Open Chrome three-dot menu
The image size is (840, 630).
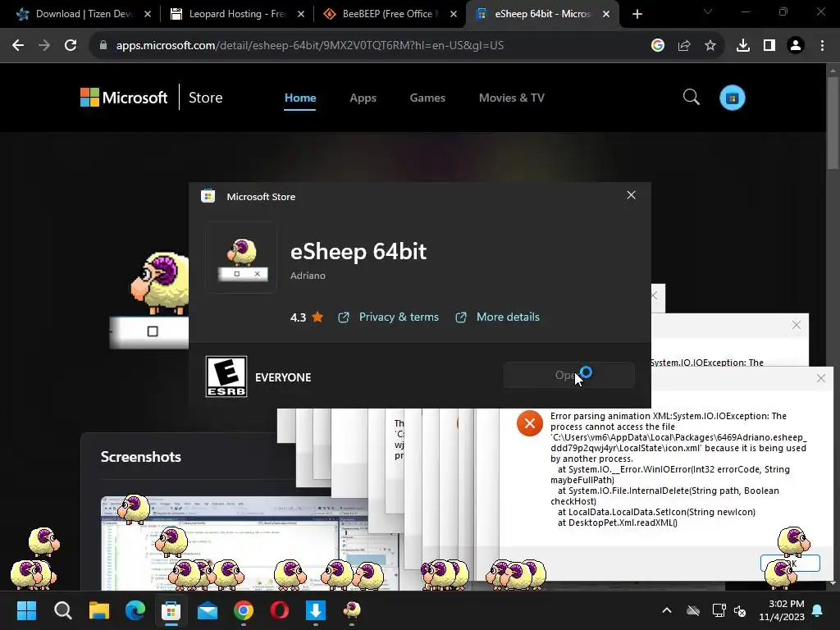822,46
